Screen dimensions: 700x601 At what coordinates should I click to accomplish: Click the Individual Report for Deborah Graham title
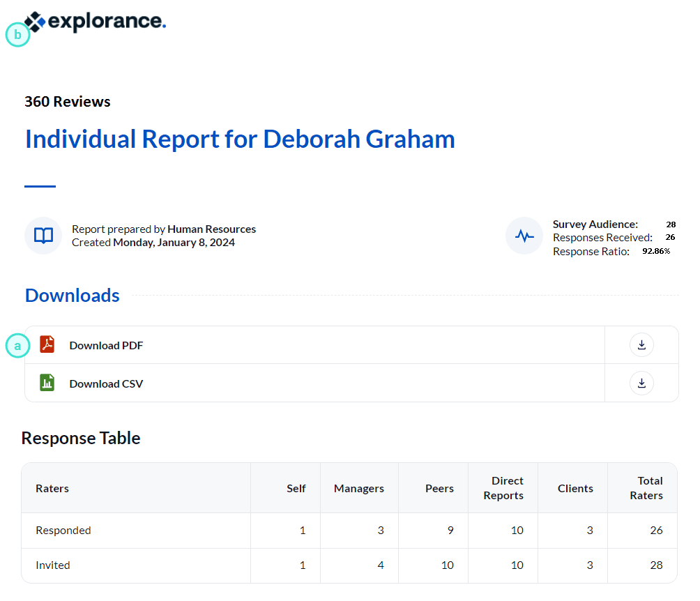coord(240,139)
